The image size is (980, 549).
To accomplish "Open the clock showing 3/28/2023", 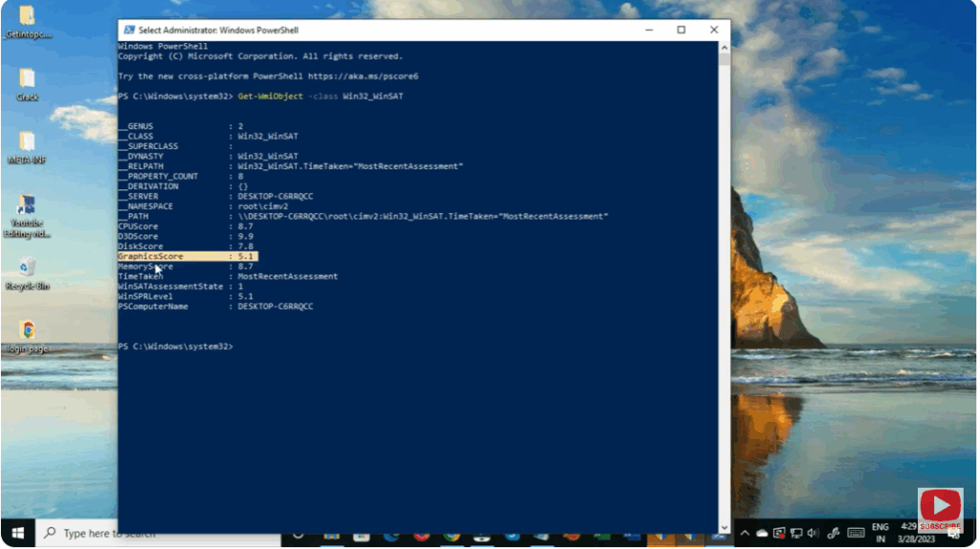I will pyautogui.click(x=916, y=534).
